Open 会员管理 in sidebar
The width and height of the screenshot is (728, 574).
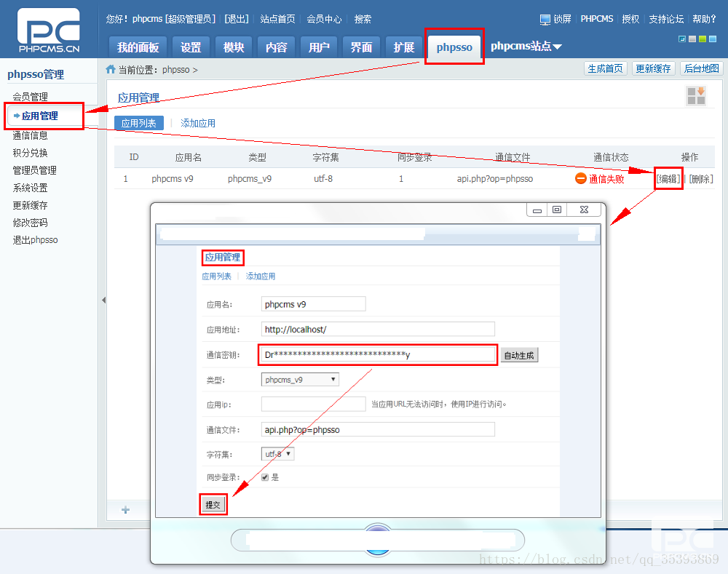click(30, 97)
